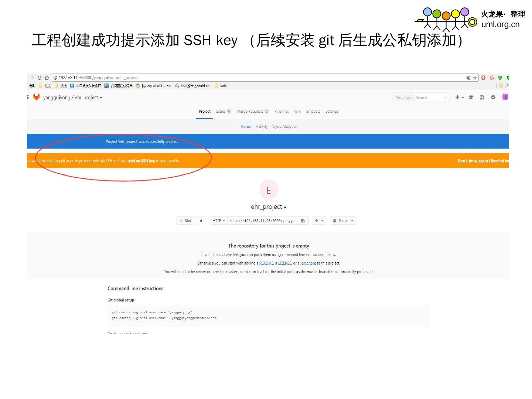Click the 'Command line instructions' heading
Screen dimensions: 532x399
[135, 289]
